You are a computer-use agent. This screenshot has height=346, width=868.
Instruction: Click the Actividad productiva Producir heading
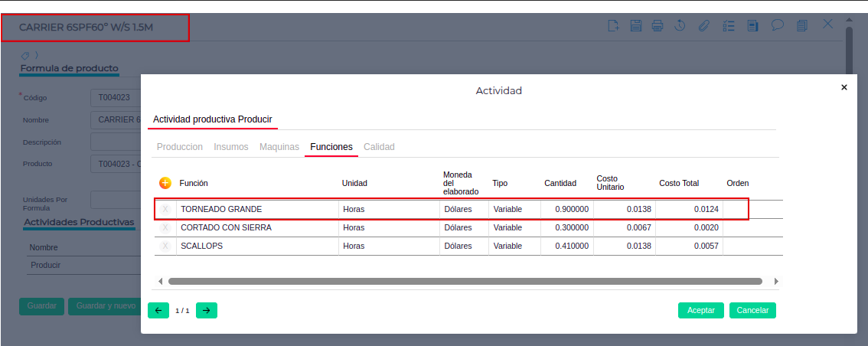click(212, 119)
